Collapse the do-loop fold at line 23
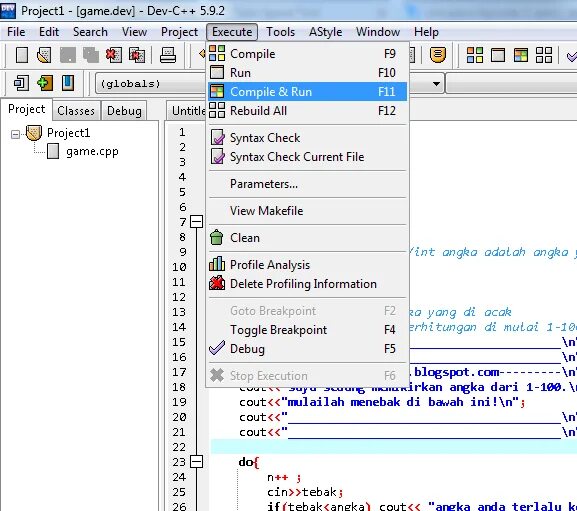577x511 pixels. [x=197, y=462]
